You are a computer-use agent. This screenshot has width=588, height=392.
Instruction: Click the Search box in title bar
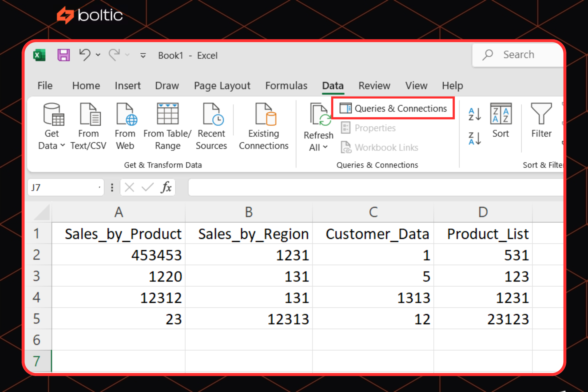(x=518, y=55)
